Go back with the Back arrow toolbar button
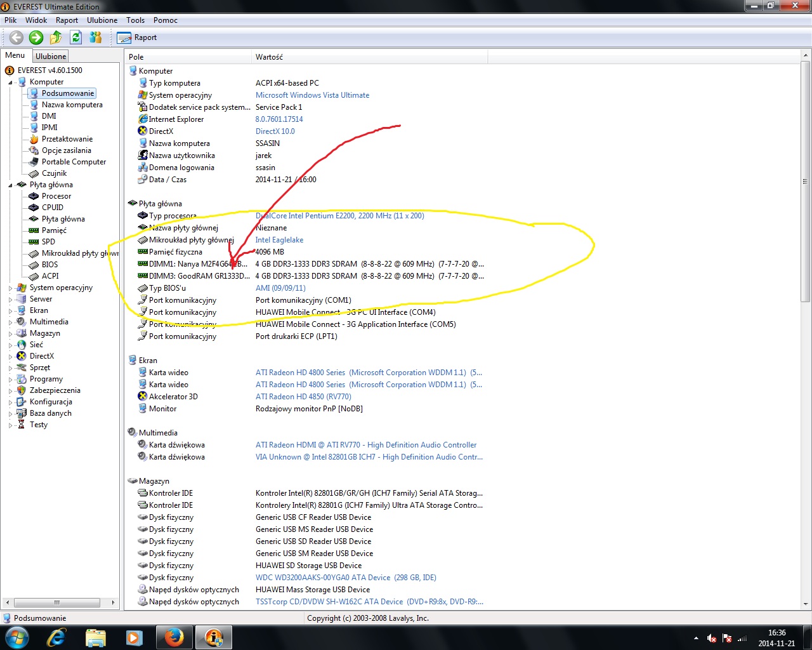Image resolution: width=812 pixels, height=650 pixels. [16, 37]
